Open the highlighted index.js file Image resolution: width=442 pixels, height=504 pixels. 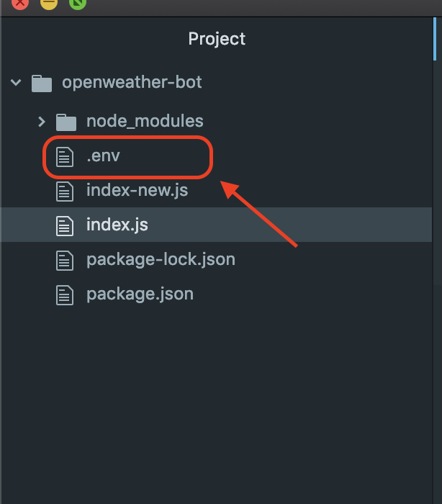point(117,225)
